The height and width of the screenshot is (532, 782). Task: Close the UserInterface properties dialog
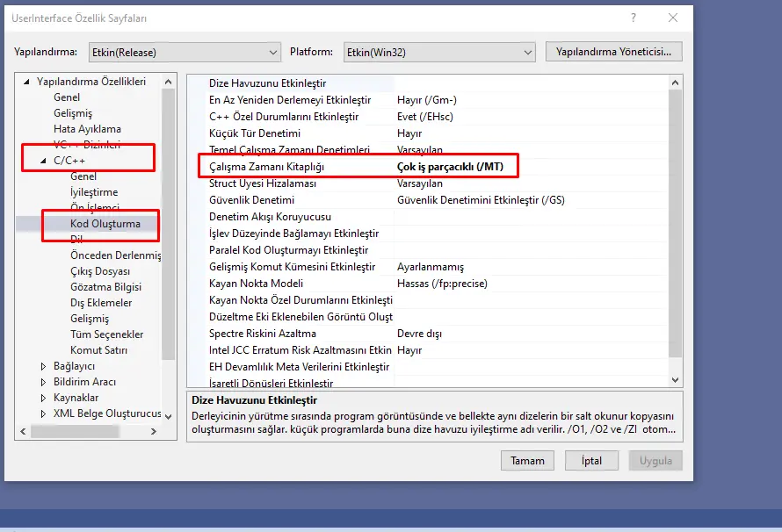point(673,18)
